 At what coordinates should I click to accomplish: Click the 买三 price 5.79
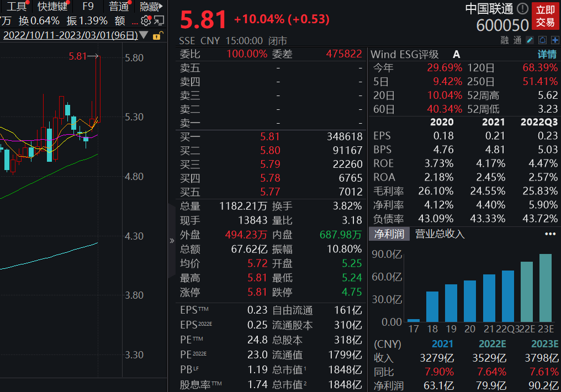click(x=270, y=164)
